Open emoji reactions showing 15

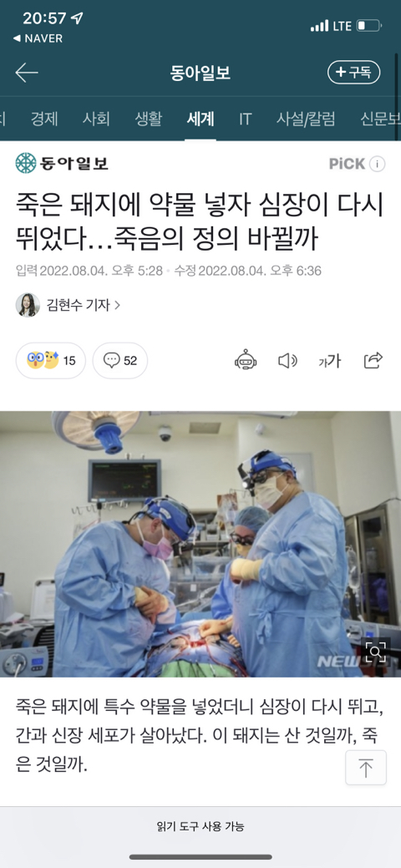point(51,361)
